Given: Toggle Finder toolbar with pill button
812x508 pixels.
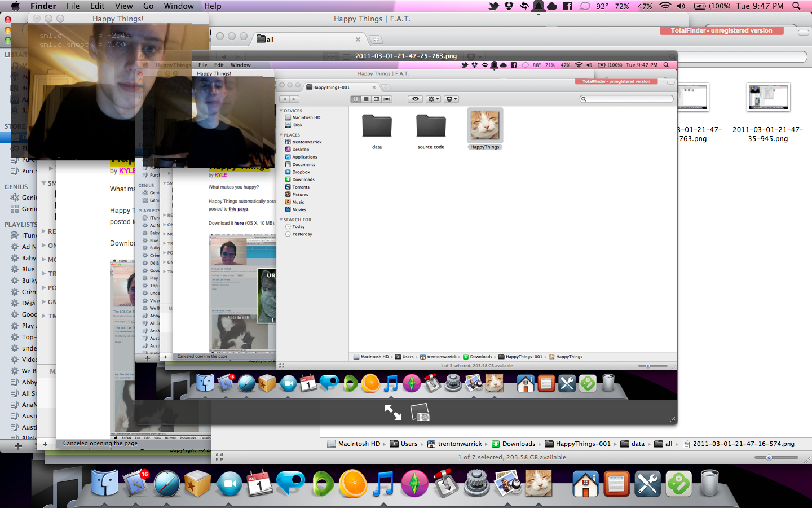Looking at the screenshot, I should [x=802, y=33].
